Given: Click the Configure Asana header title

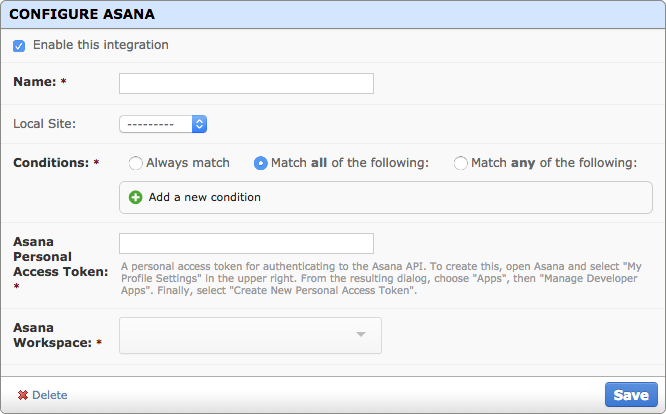Looking at the screenshot, I should pos(82,14).
